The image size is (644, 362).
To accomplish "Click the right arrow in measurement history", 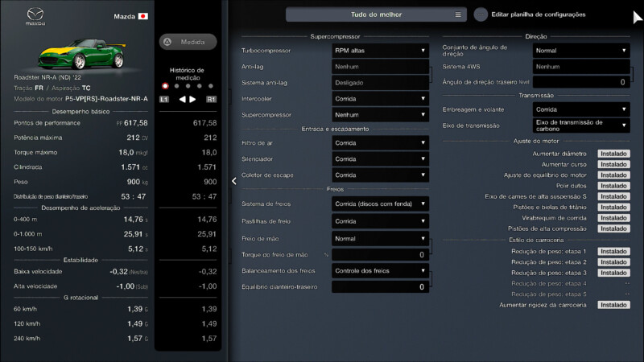I will tap(192, 100).
